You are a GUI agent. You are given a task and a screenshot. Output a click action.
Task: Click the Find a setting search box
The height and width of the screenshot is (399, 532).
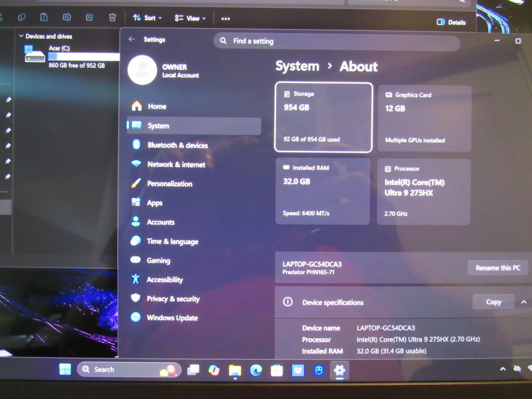pyautogui.click(x=336, y=41)
